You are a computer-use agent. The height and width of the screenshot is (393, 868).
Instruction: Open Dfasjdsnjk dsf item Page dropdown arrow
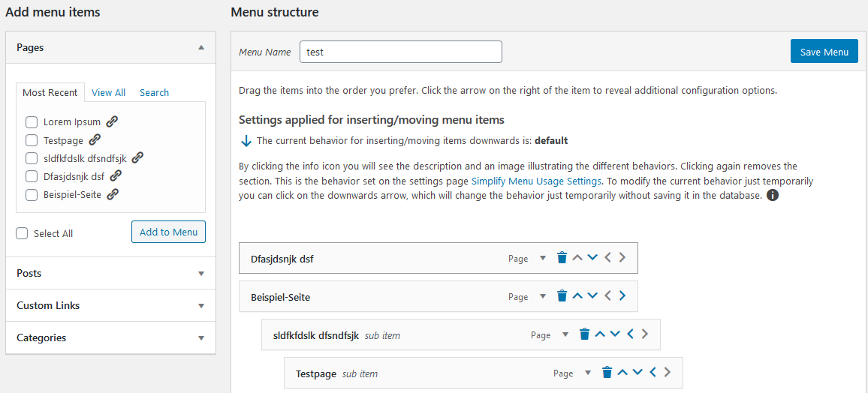543,259
